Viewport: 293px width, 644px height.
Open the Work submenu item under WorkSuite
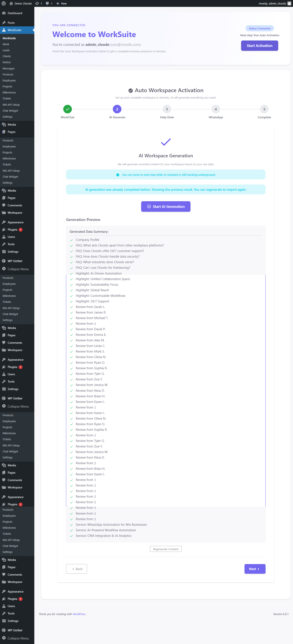point(6,44)
